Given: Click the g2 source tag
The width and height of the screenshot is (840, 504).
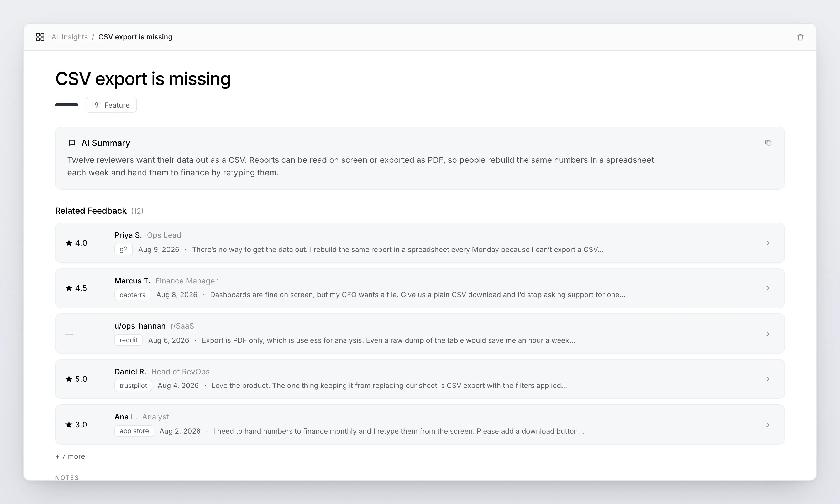Looking at the screenshot, I should coord(124,249).
